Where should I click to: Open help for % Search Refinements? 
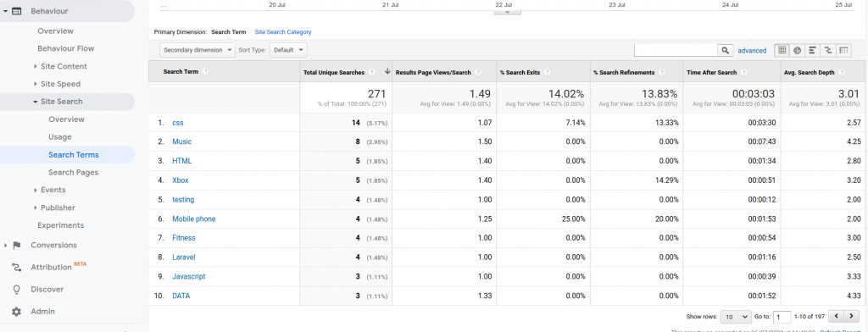click(x=662, y=73)
